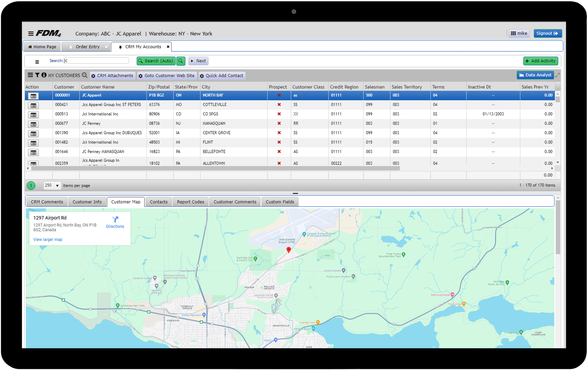Open the mike user apps menu
Viewport: 588px width, 370px height.
click(519, 34)
